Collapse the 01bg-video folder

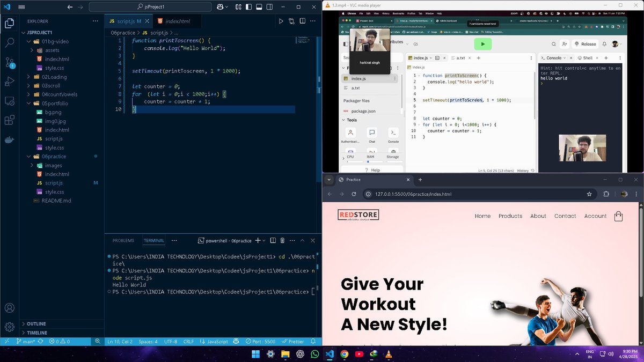tap(29, 41)
